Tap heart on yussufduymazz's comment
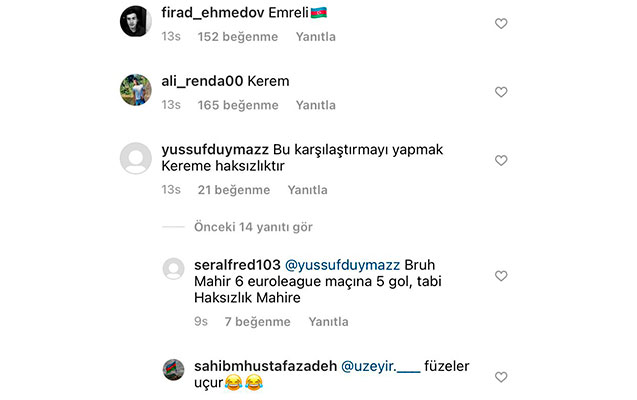 501,160
